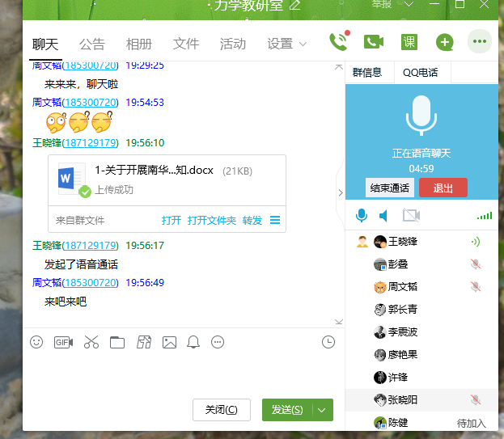Open send options arrow beside 发送
The width and height of the screenshot is (504, 439).
point(323,410)
